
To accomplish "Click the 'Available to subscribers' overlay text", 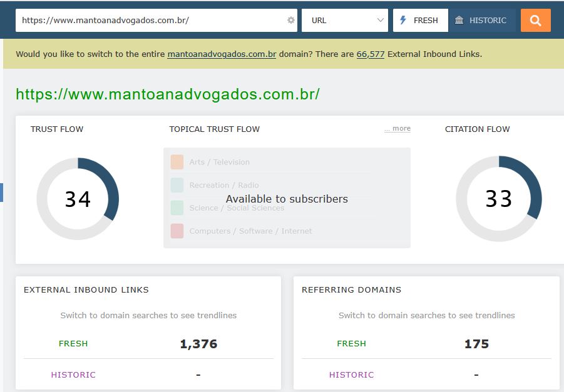I will pyautogui.click(x=287, y=199).
